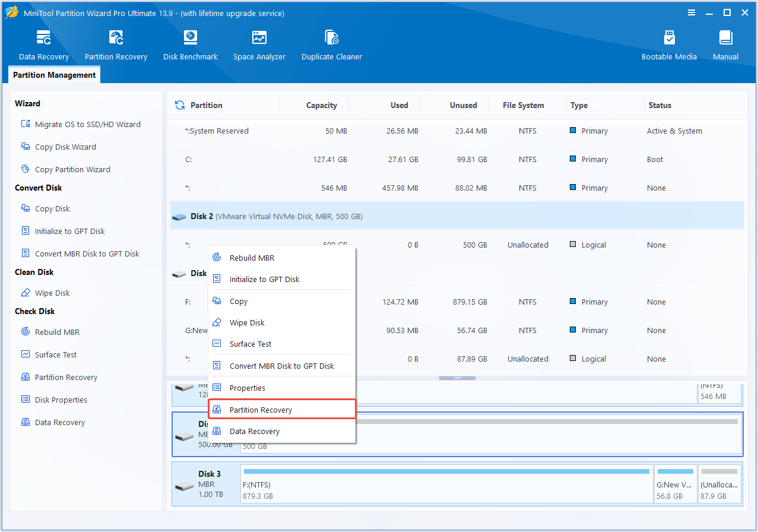
Task: Click 87.89 GB unused value
Action: pos(471,359)
